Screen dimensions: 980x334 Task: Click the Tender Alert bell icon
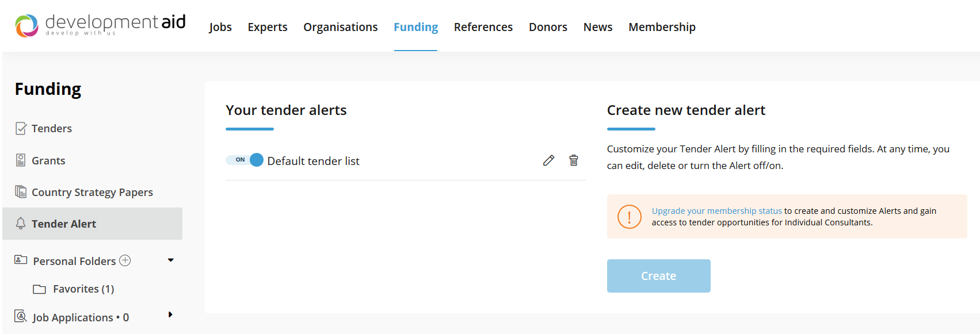point(21,224)
